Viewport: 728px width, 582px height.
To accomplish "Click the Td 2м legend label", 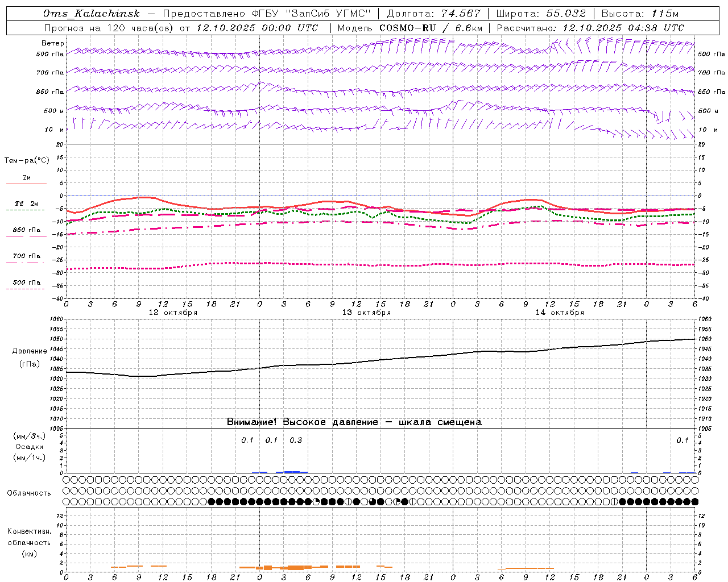I will 26,203.
